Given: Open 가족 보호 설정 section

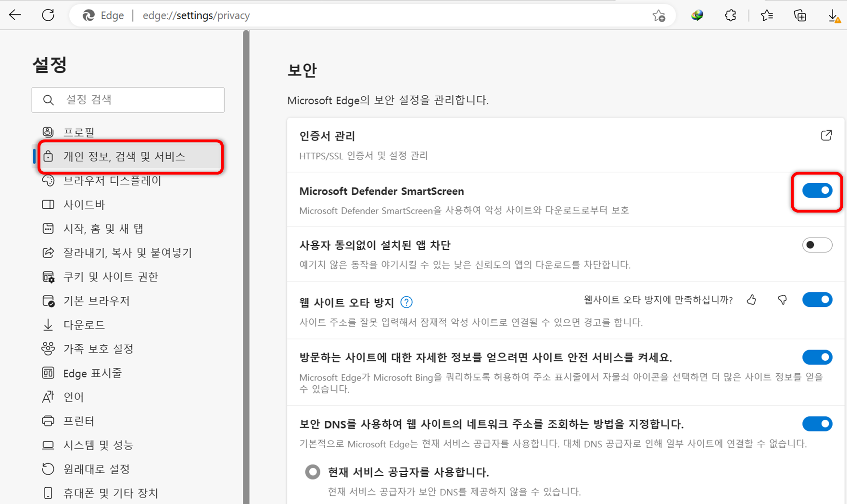Looking at the screenshot, I should [x=127, y=349].
